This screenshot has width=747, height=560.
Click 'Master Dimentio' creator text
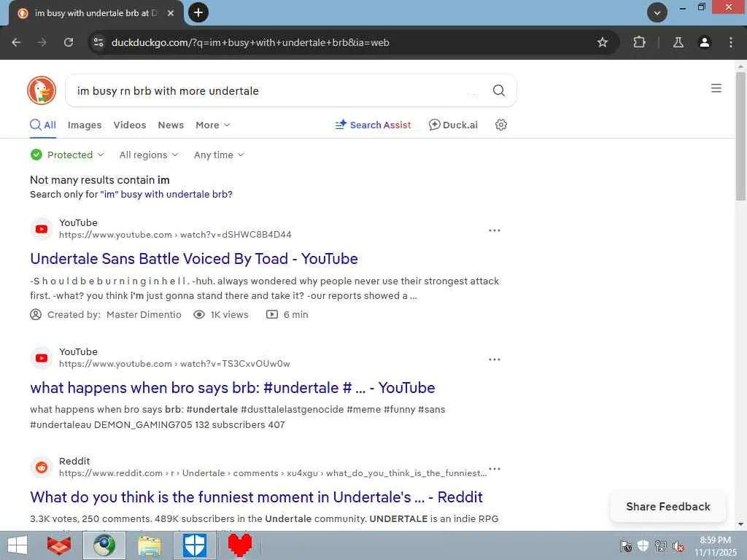[x=144, y=315]
